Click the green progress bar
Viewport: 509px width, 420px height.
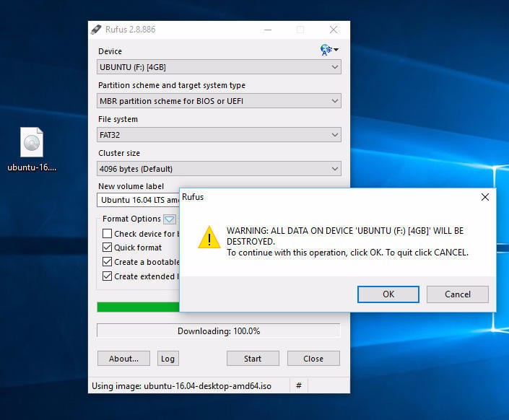click(x=138, y=307)
